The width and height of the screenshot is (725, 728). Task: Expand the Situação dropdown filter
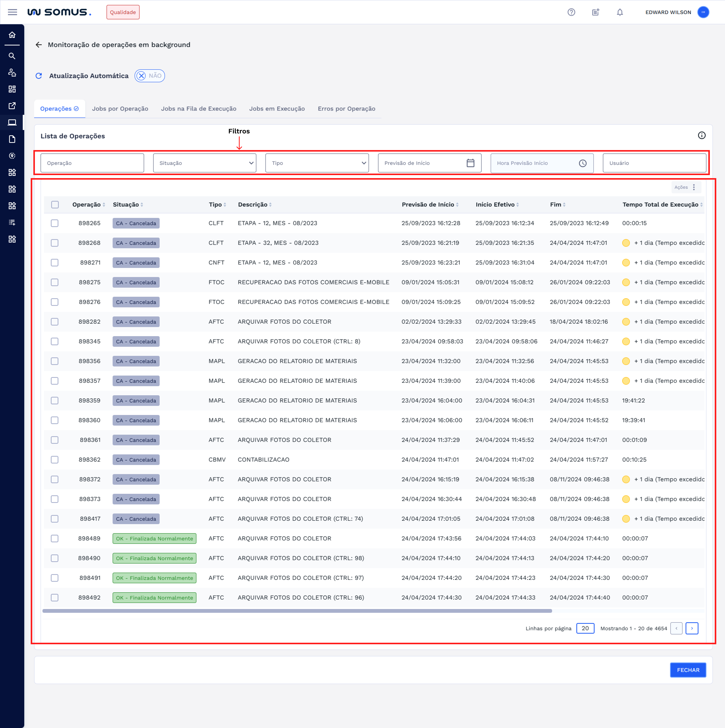point(205,163)
